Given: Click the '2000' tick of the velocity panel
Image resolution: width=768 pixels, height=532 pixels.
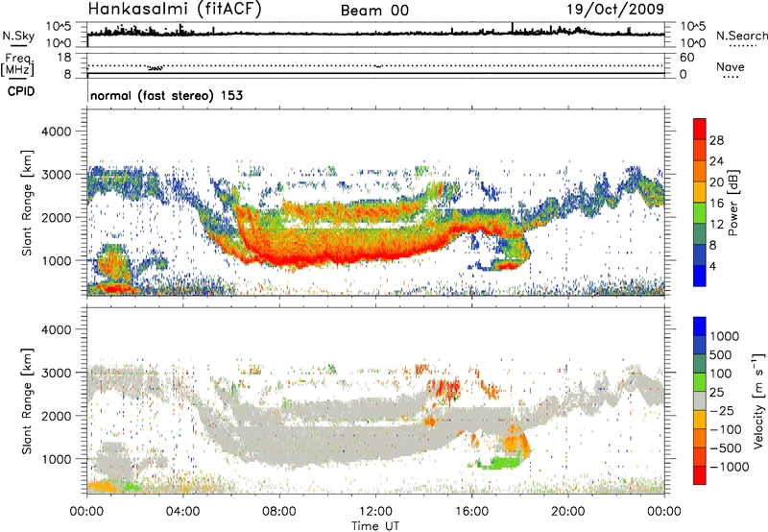Looking at the screenshot, I should pos(56,416).
